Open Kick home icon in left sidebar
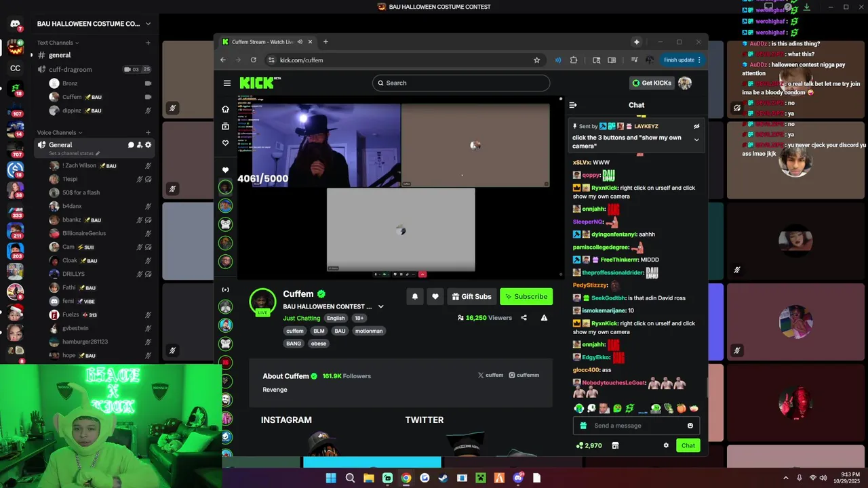The height and width of the screenshot is (488, 868). pyautogui.click(x=226, y=109)
